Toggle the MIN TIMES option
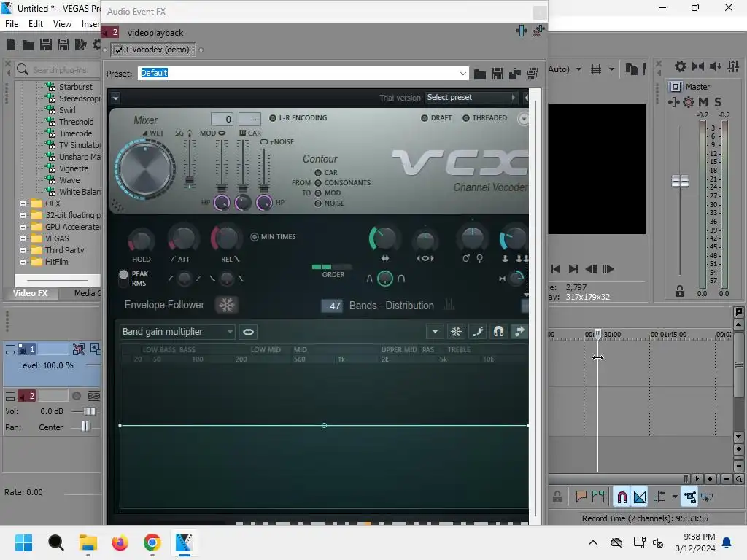 point(255,237)
